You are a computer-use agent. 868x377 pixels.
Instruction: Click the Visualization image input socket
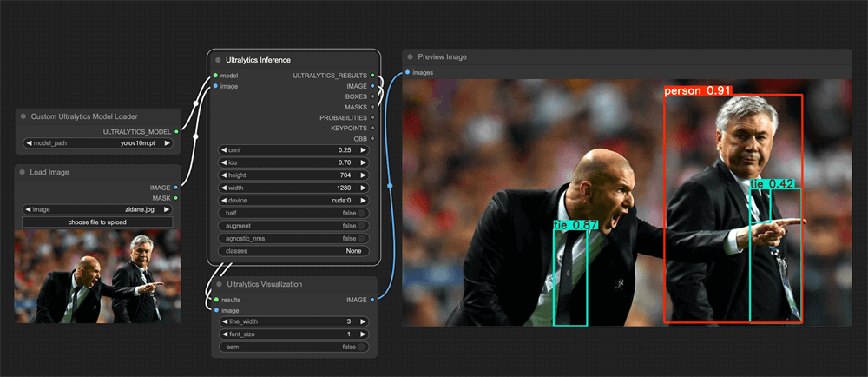click(216, 310)
